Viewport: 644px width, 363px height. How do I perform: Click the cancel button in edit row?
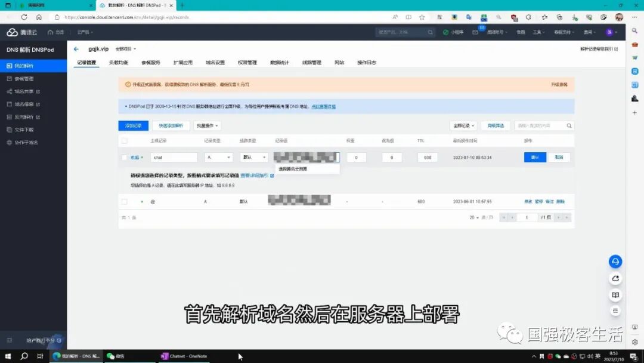click(x=559, y=158)
